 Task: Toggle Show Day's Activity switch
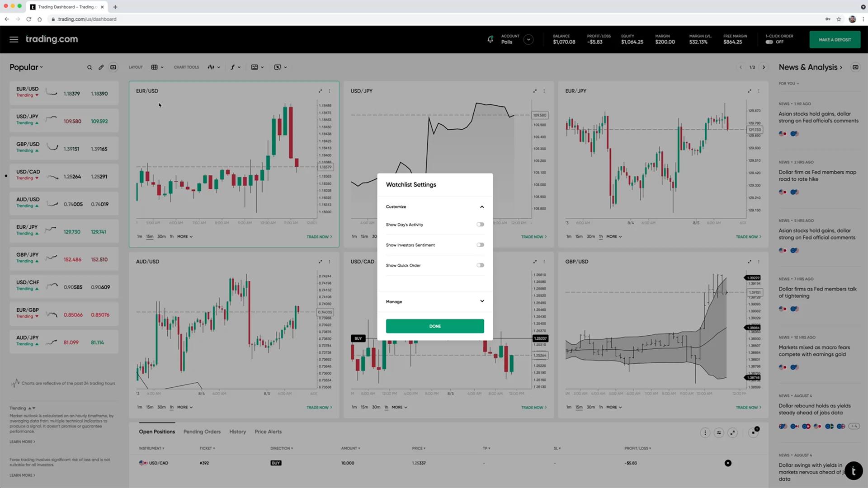coord(480,225)
